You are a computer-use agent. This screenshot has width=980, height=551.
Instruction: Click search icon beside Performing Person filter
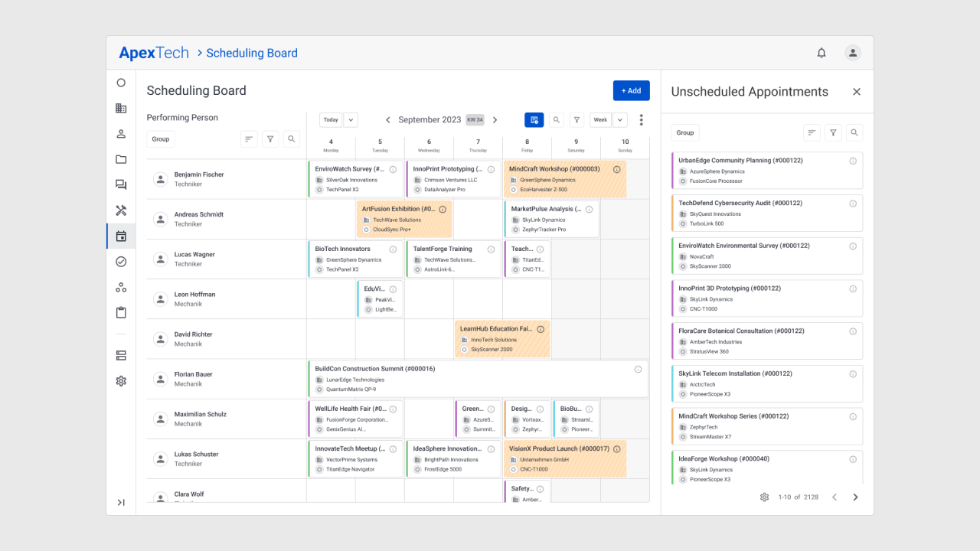[x=291, y=139]
